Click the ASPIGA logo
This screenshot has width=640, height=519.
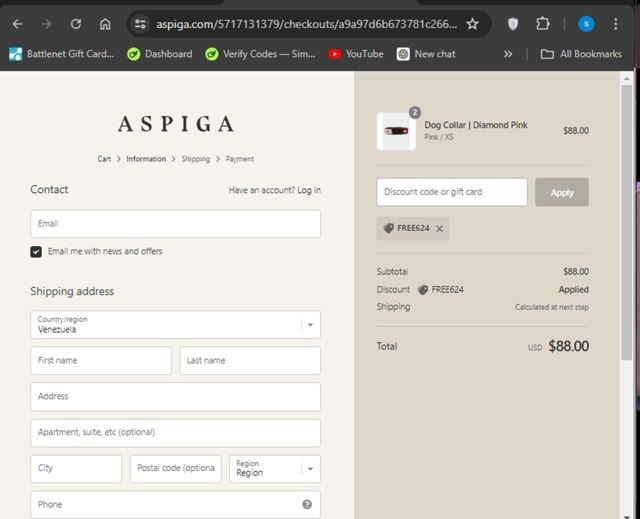176,124
